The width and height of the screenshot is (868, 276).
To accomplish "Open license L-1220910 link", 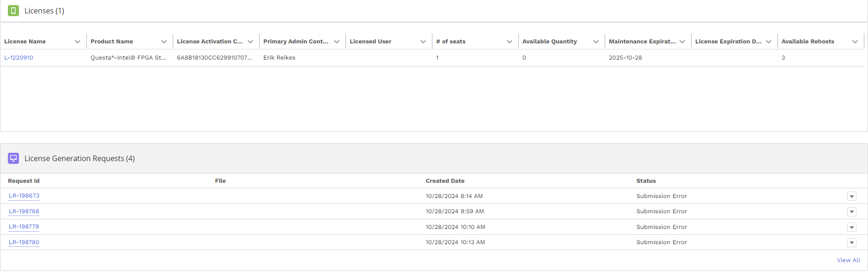I will click(18, 58).
